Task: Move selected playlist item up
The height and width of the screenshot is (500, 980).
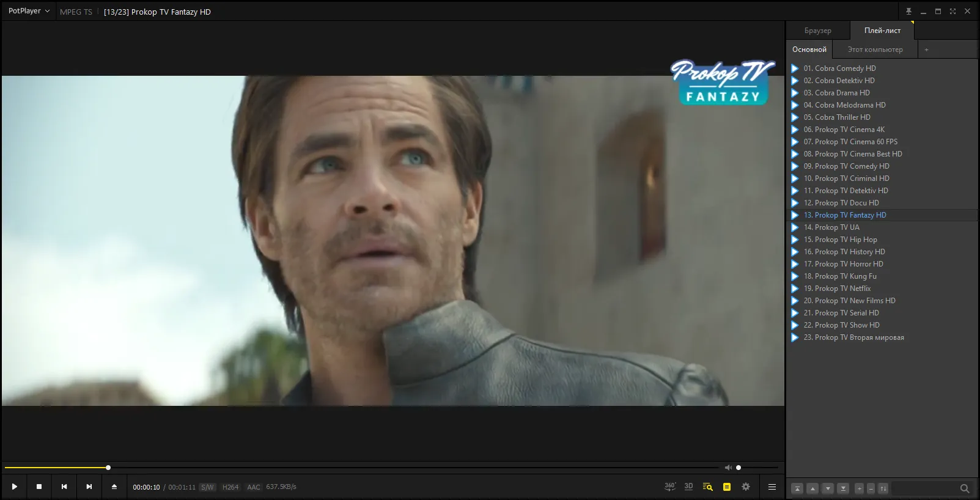Action: (812, 488)
